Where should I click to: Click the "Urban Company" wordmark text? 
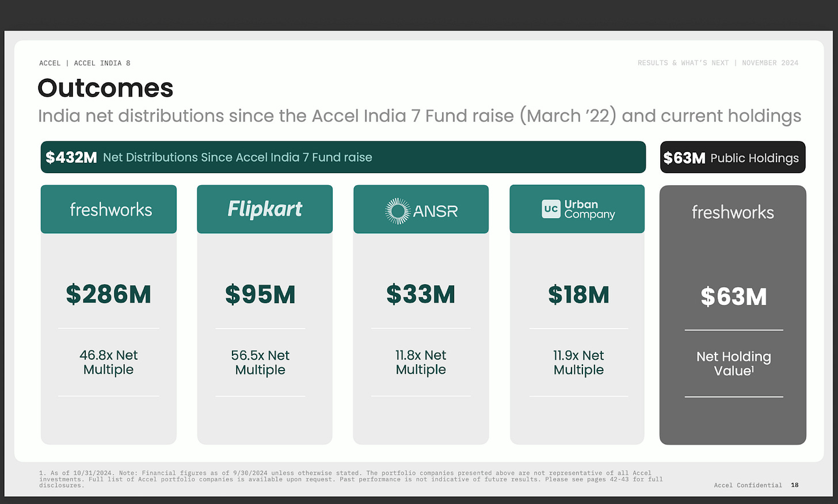tap(589, 209)
